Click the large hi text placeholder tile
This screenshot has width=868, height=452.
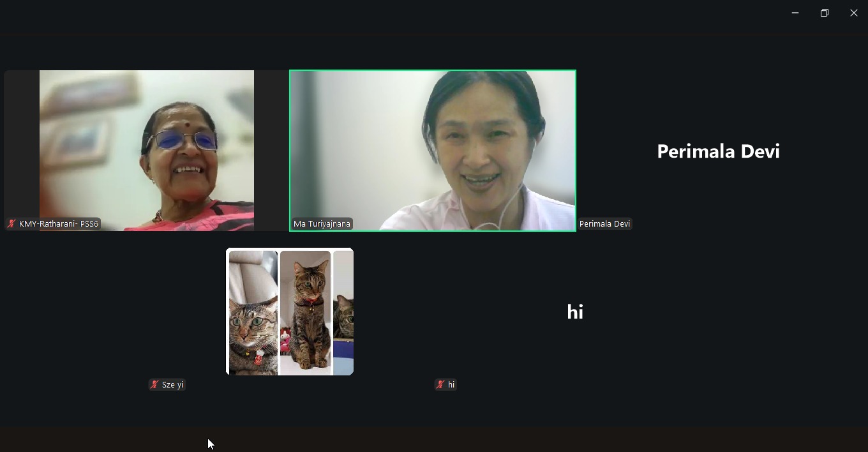coord(575,312)
